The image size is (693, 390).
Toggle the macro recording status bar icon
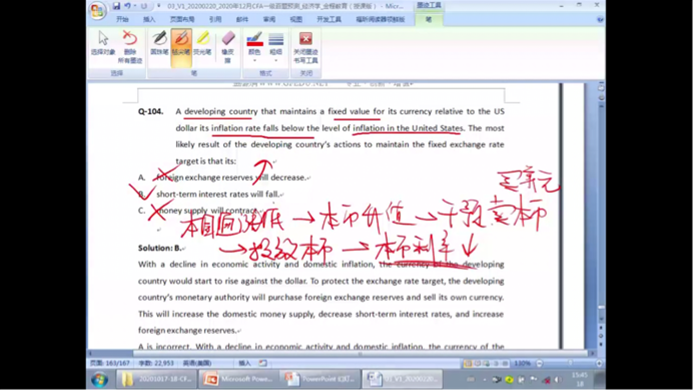click(263, 363)
